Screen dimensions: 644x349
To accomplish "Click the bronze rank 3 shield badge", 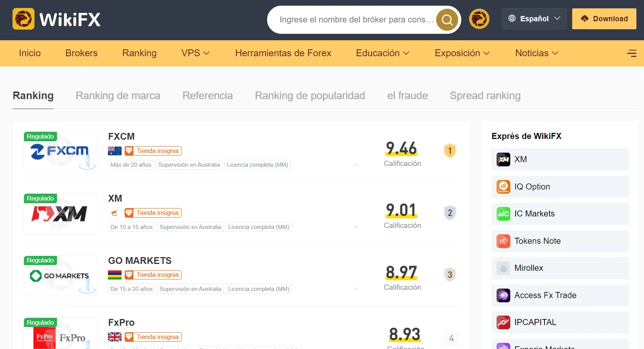I will (450, 275).
